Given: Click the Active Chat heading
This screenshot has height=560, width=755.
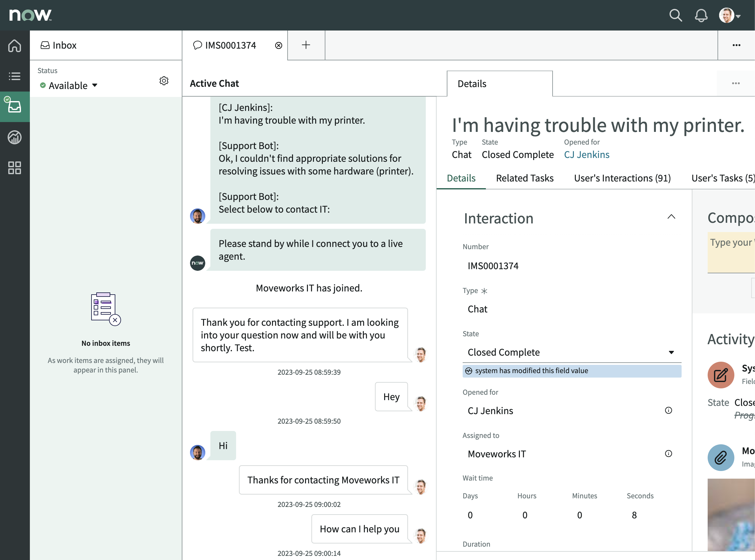Looking at the screenshot, I should [x=214, y=83].
